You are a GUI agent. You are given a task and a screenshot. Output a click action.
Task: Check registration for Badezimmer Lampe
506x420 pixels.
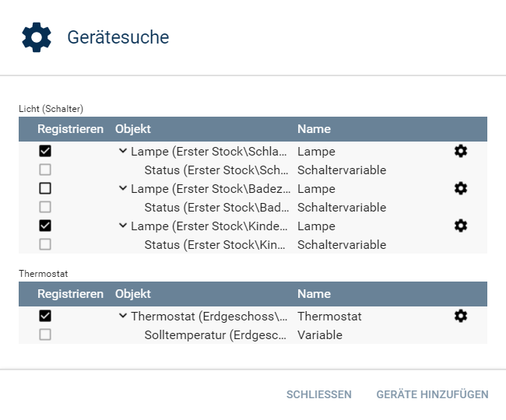click(45, 188)
